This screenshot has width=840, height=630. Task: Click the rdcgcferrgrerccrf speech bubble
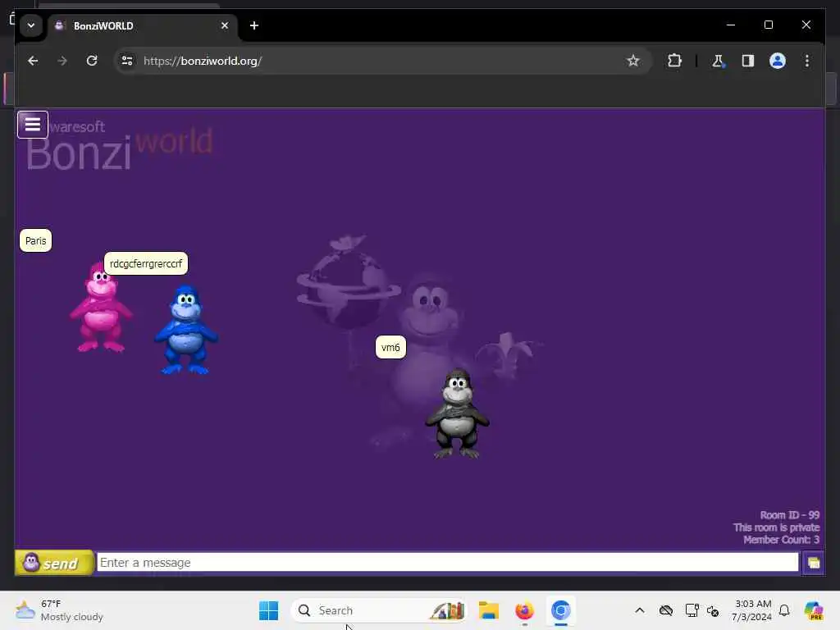point(146,263)
